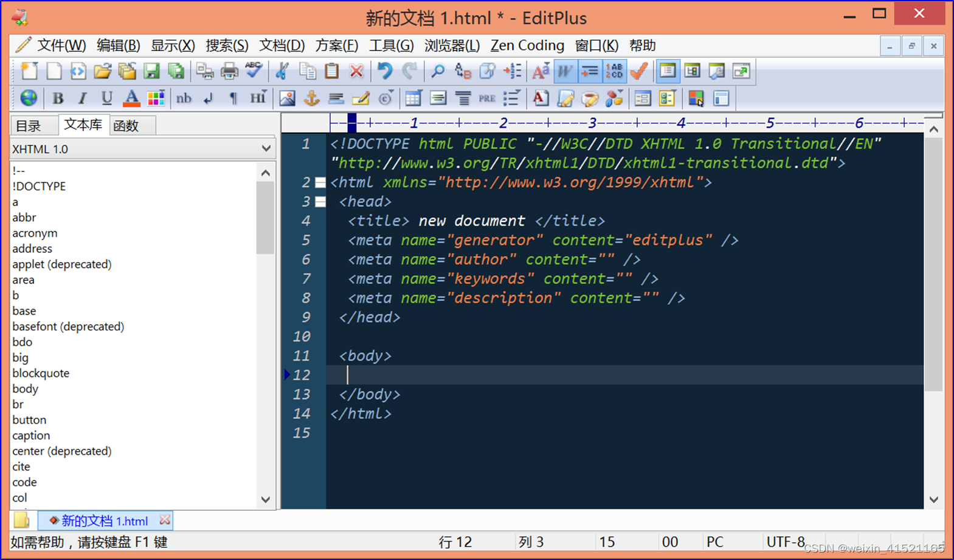This screenshot has width=954, height=560.
Task: Select button in the cliptext list
Action: (x=29, y=420)
